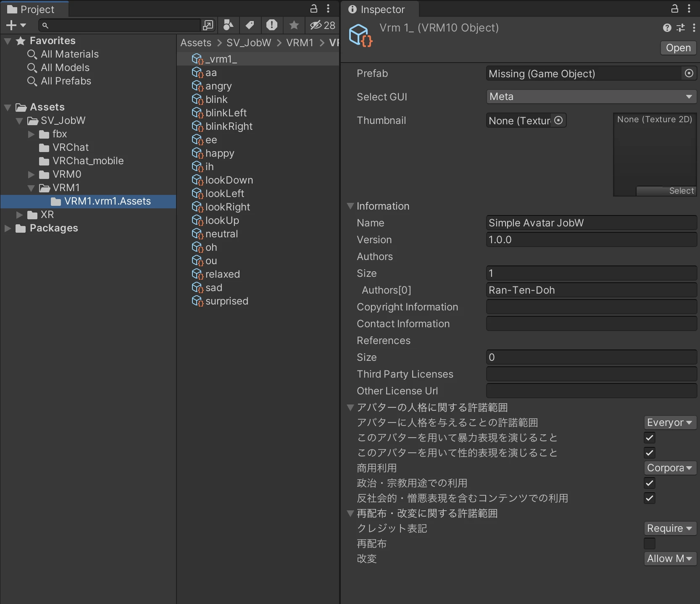Select VRM1.vrm1.Assets folder in tree
Image resolution: width=700 pixels, height=604 pixels.
coord(88,201)
